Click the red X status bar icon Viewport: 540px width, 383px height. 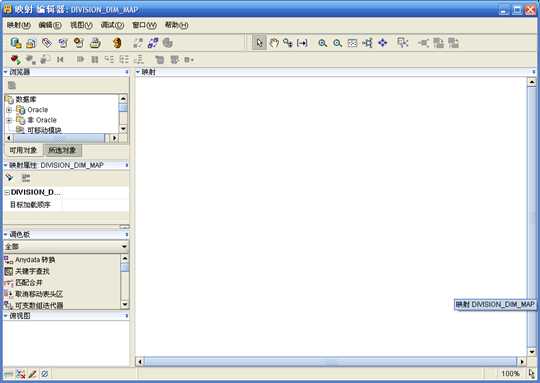point(21,374)
